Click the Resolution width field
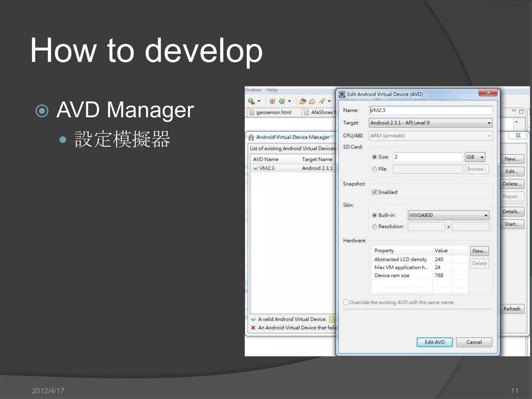Screen dimensions: 532x399 [426, 227]
